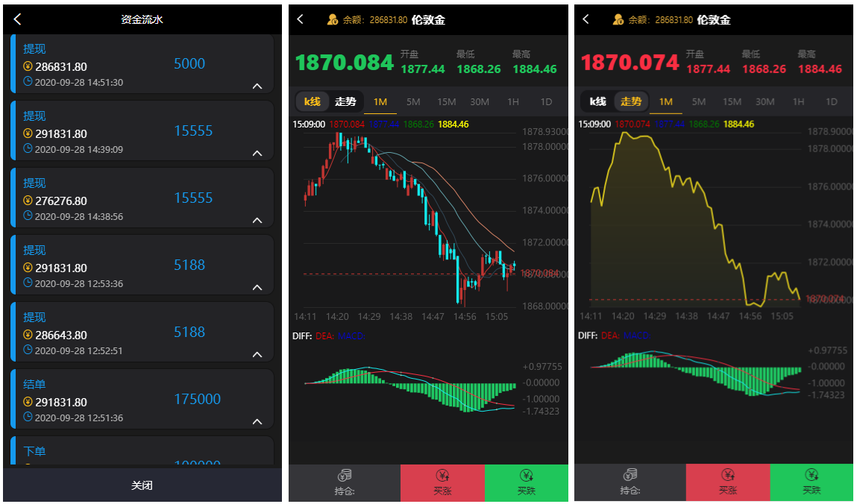Click back arrow on the 走势 chart screen
The width and height of the screenshot is (857, 504).
pos(586,19)
